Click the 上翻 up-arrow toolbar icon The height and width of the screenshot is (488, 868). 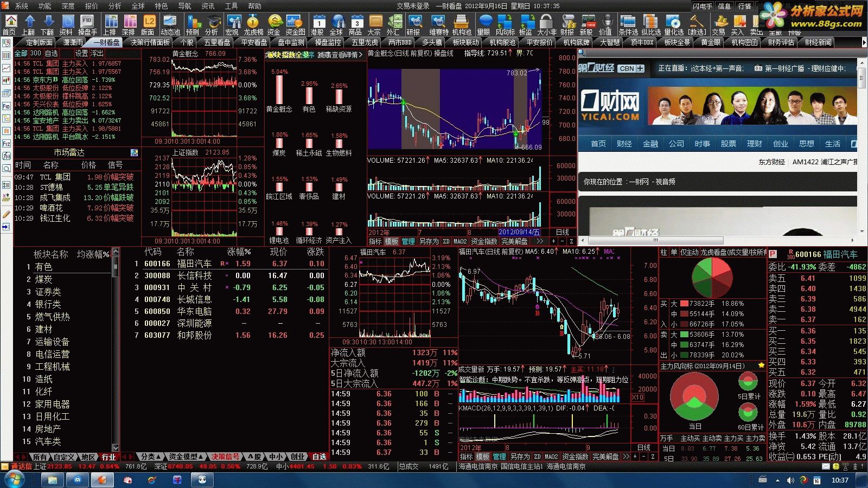click(x=29, y=24)
